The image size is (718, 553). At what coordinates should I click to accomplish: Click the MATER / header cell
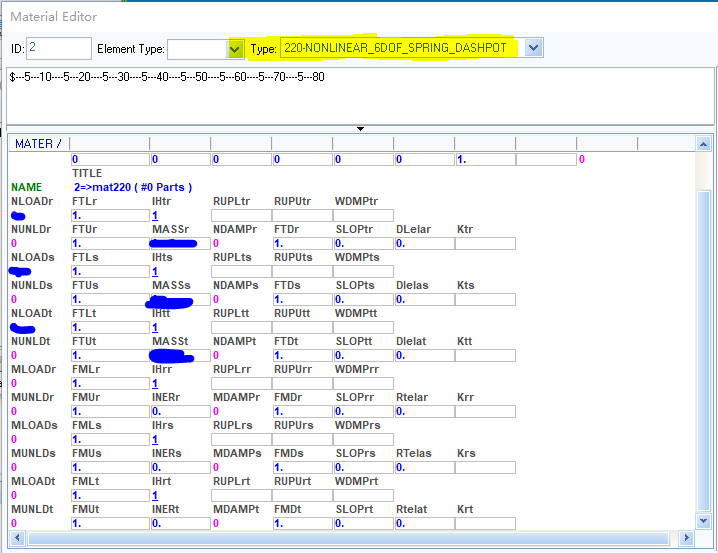[x=38, y=144]
